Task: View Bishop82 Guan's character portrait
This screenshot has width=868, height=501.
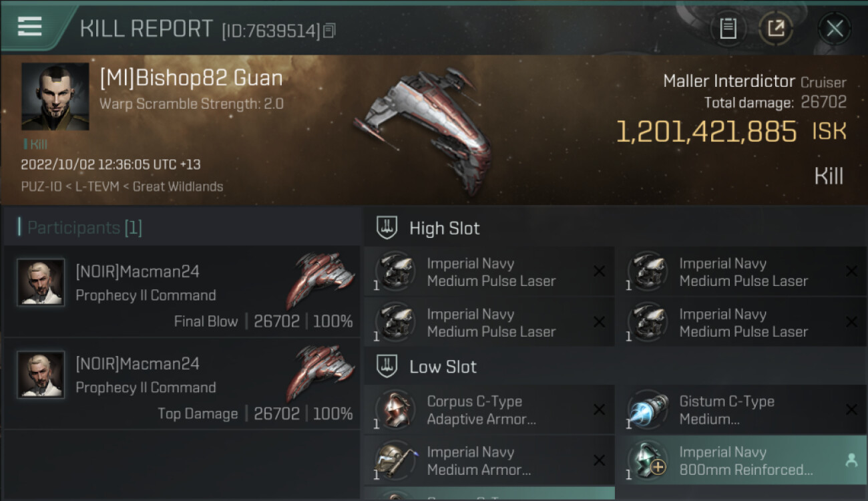Action: point(55,96)
